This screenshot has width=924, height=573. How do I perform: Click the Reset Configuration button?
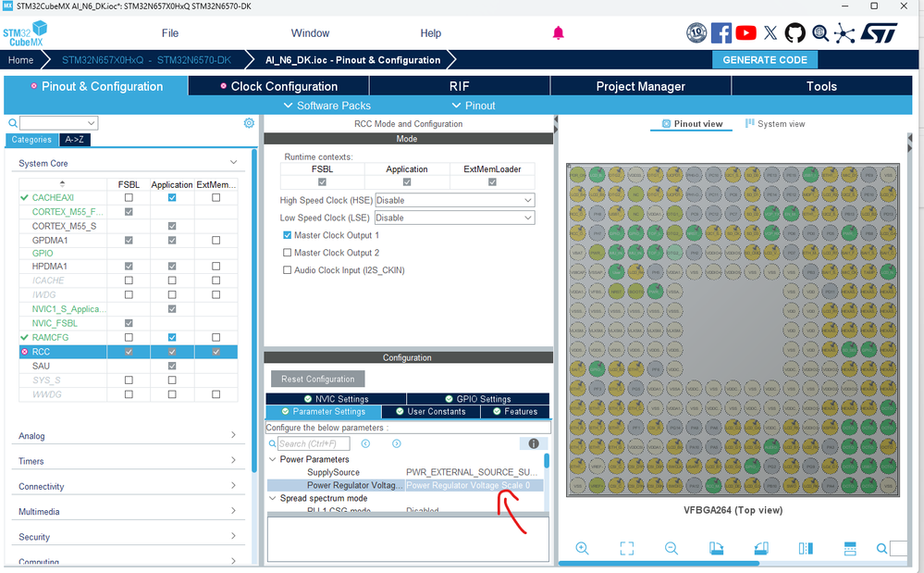click(x=317, y=379)
